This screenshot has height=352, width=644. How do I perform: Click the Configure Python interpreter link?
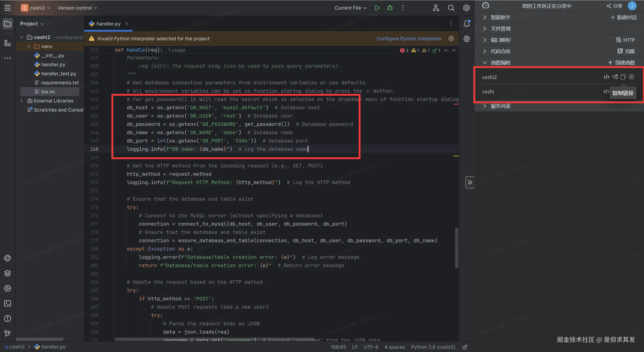pyautogui.click(x=409, y=39)
